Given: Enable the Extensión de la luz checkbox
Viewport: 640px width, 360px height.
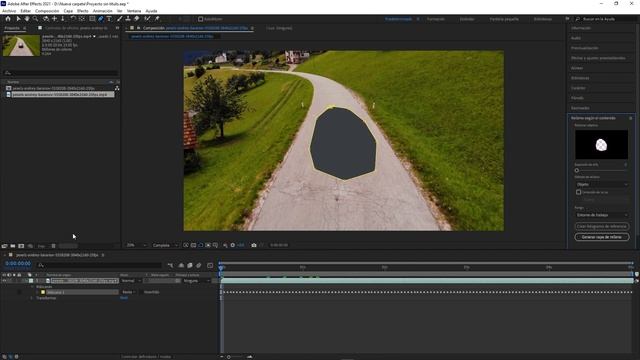Looking at the screenshot, I should (578, 192).
